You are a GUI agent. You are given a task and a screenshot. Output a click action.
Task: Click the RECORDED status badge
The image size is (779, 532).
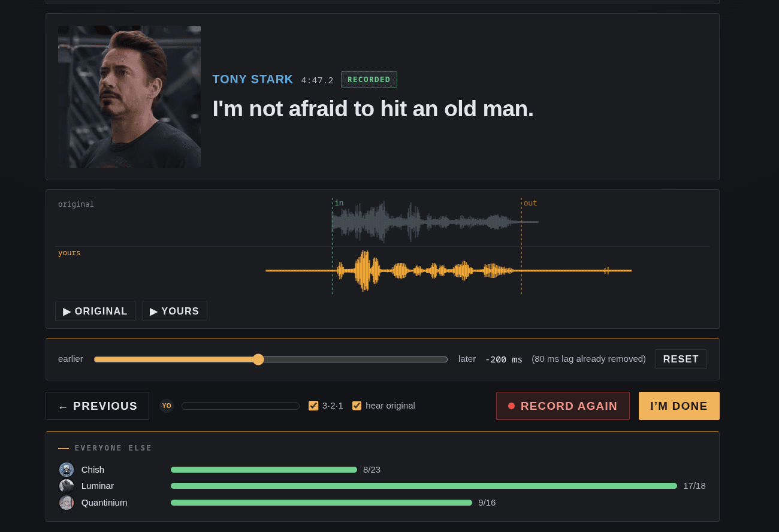(369, 80)
